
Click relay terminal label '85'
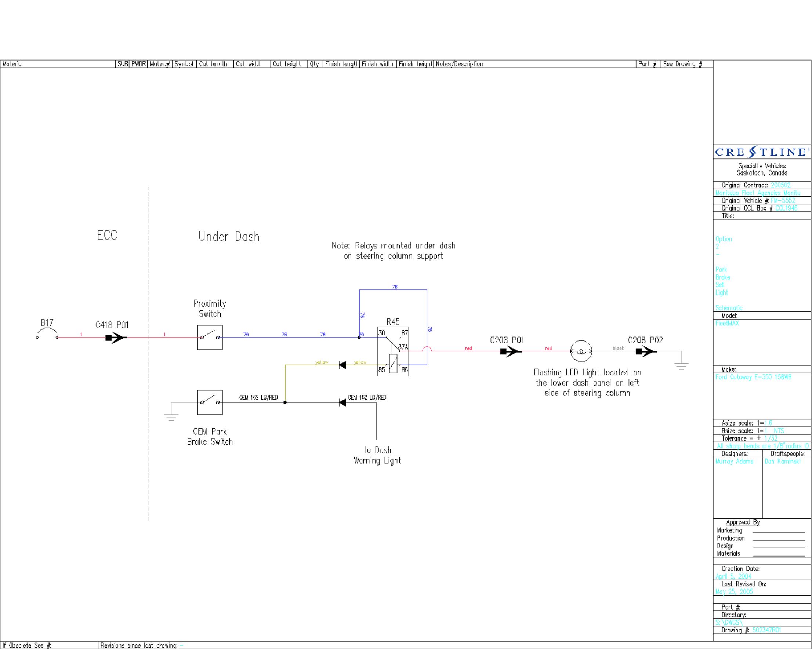tap(382, 370)
